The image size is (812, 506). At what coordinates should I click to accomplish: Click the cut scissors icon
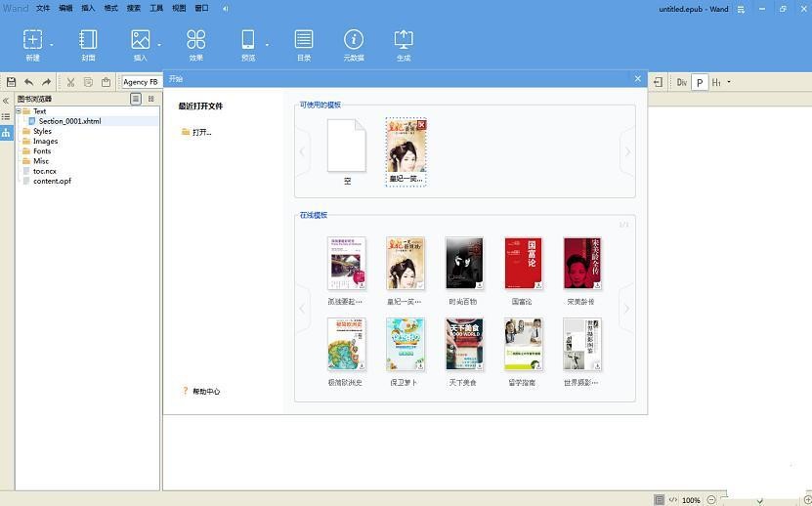[x=71, y=82]
